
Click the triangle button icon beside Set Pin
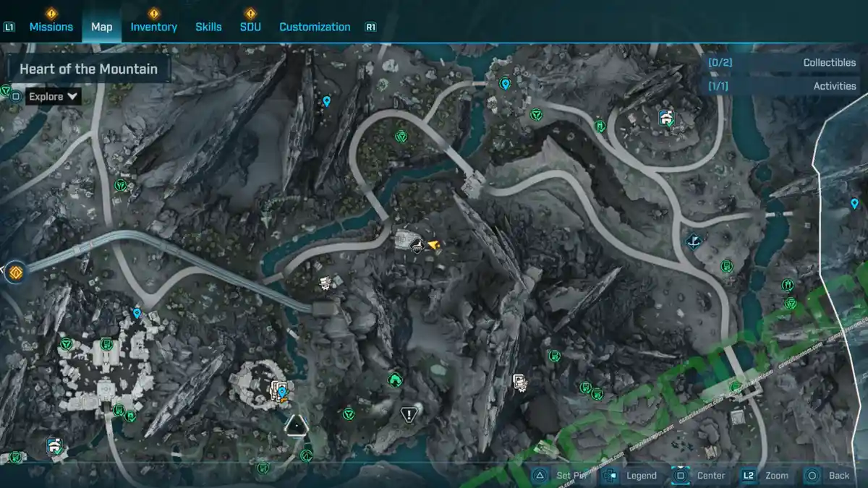point(540,475)
